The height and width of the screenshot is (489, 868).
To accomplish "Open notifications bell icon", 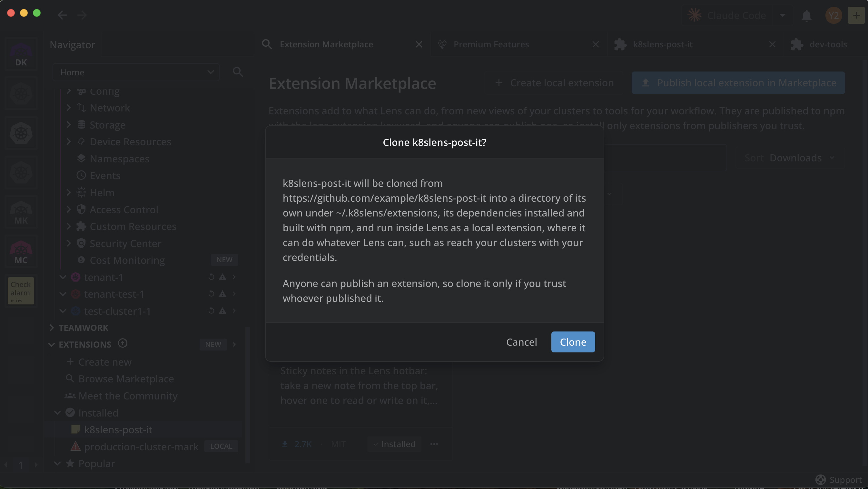I will 806,15.
